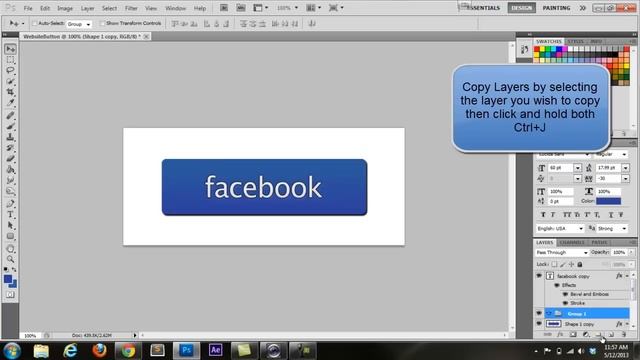Click the baseline shift 0 pt field
640x360 pixels.
click(560, 201)
